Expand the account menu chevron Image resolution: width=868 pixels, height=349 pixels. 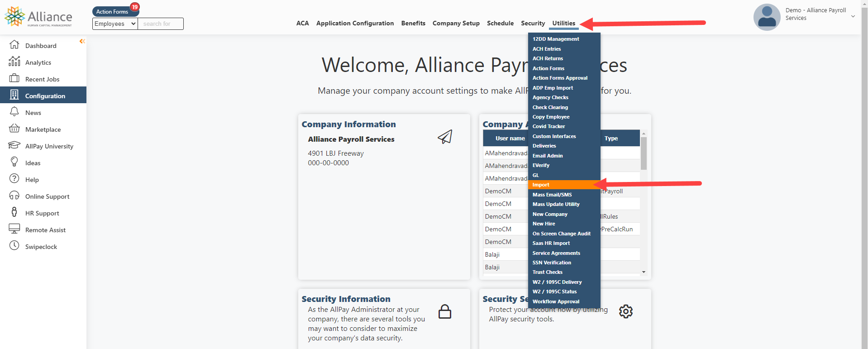pyautogui.click(x=853, y=16)
